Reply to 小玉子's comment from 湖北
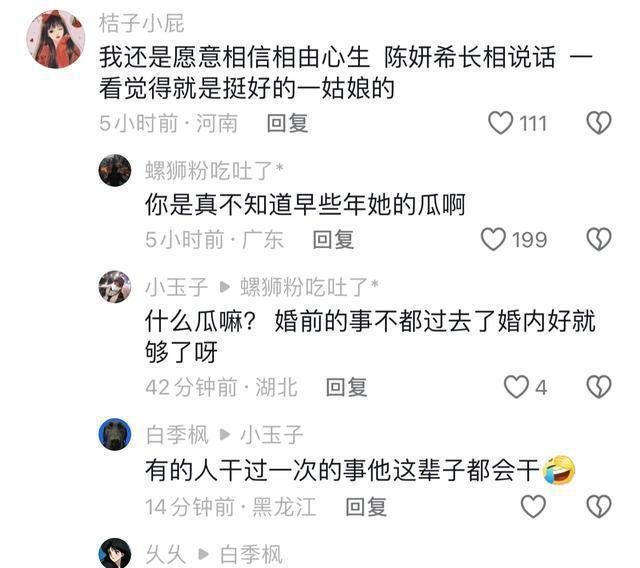640x568 pixels. 347,387
